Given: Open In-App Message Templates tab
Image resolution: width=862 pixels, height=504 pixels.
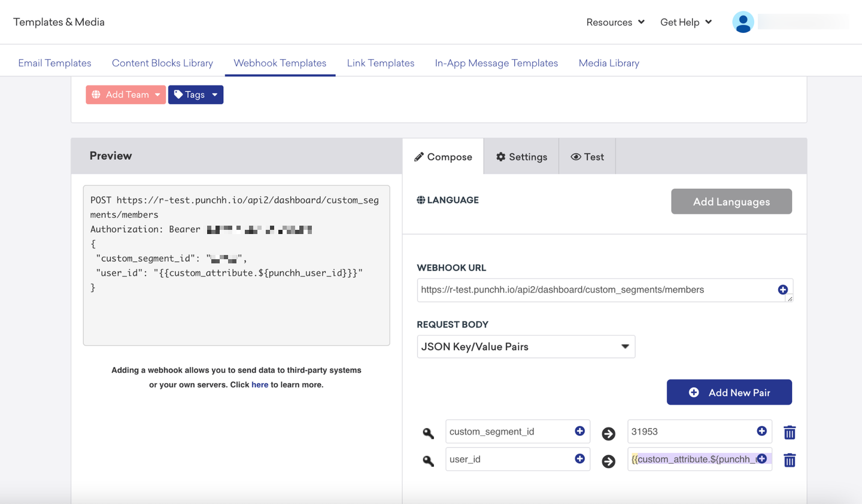Looking at the screenshot, I should tap(496, 63).
